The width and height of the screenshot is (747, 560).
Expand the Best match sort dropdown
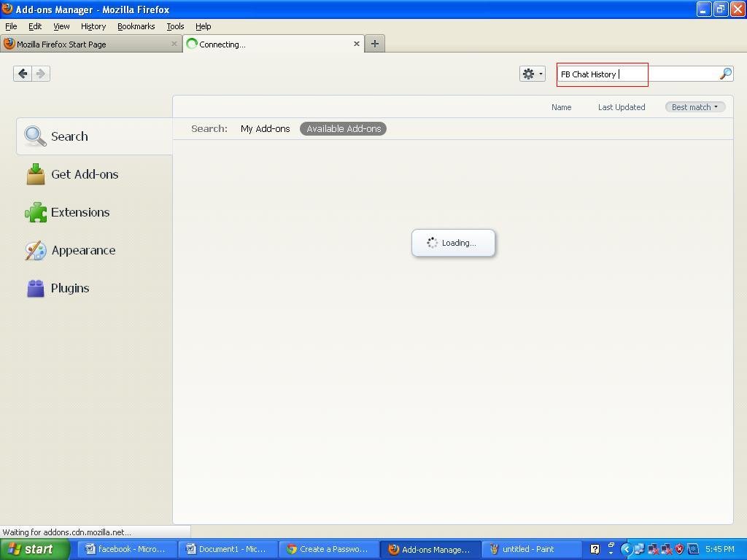pos(695,107)
